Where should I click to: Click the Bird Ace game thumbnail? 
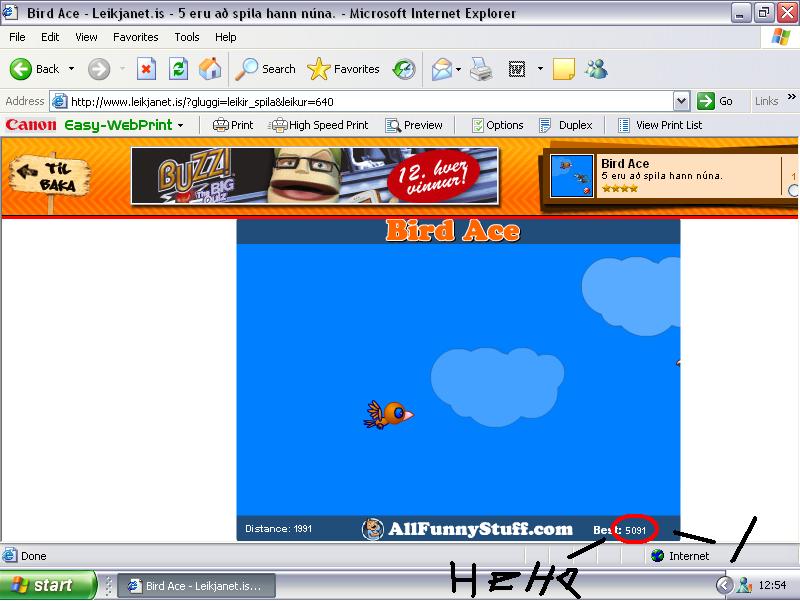pos(572,176)
